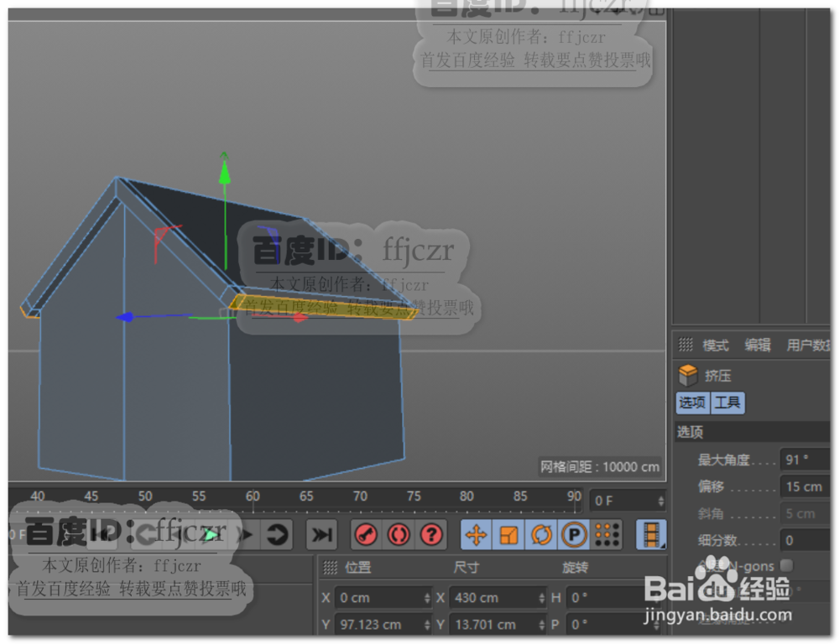Click the stepper arrows of size Y field
Screen dimensions: 839x644
coord(541,624)
